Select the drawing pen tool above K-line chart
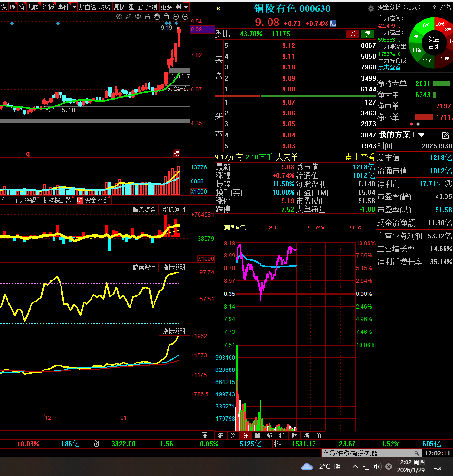Screen dimensions: 453x476 coord(128,16)
